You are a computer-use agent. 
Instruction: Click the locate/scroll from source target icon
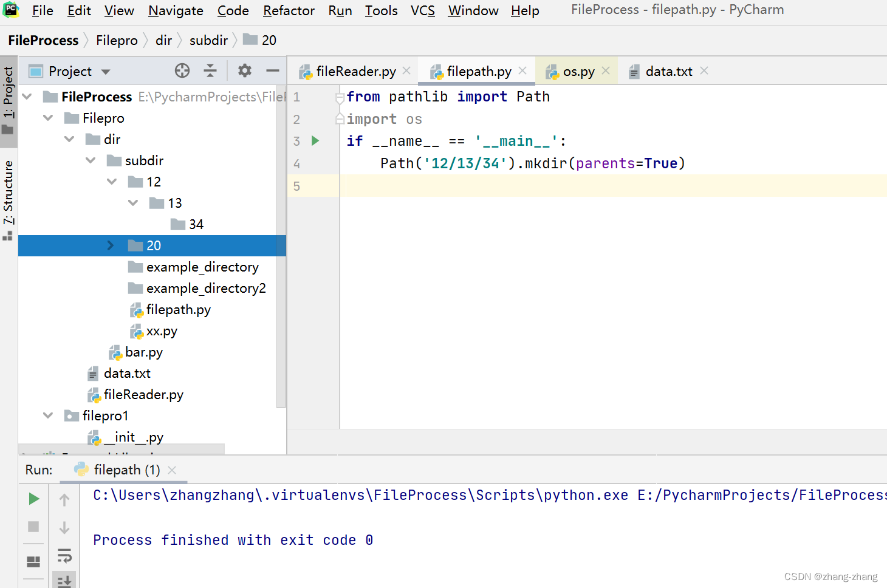(x=182, y=71)
